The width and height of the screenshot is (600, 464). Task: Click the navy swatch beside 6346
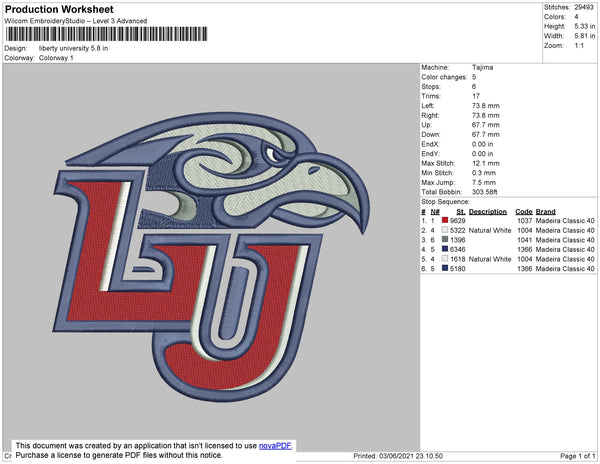point(445,249)
